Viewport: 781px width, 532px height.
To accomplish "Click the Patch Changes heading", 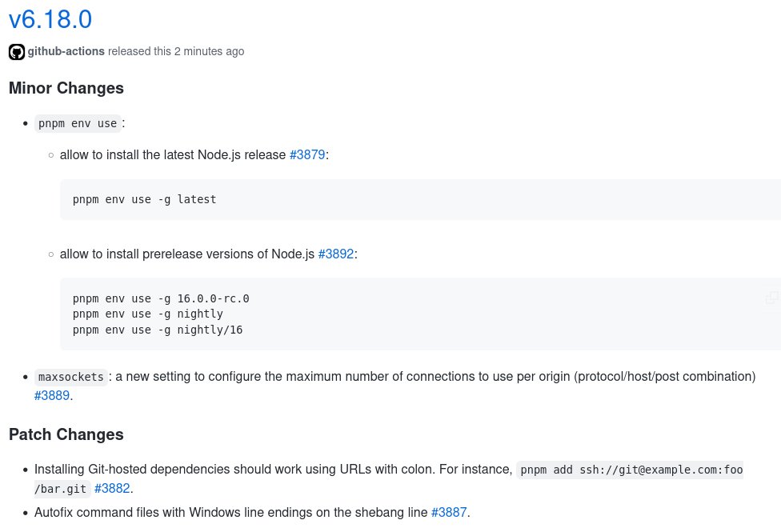I will coord(66,434).
